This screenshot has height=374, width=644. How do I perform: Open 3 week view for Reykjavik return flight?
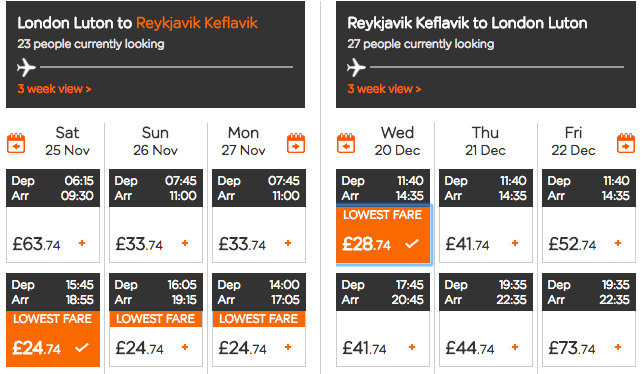tap(384, 89)
